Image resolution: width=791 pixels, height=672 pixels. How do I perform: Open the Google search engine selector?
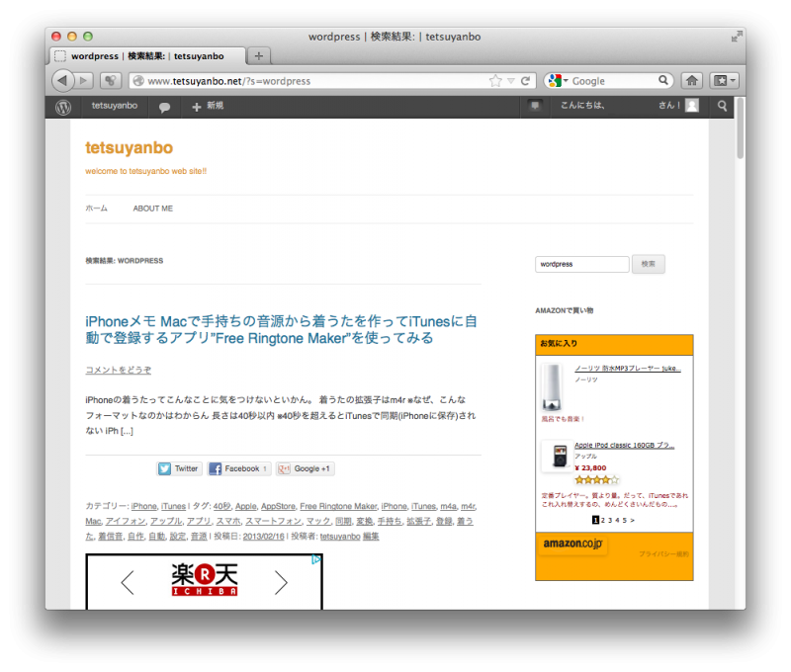tap(558, 81)
